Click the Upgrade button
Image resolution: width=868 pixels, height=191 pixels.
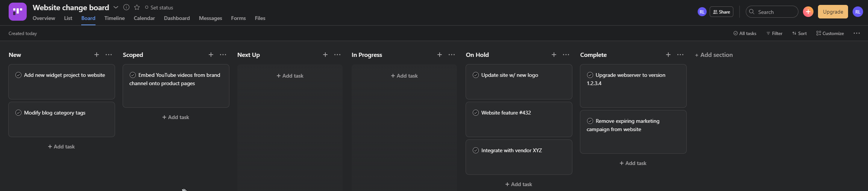pos(833,12)
